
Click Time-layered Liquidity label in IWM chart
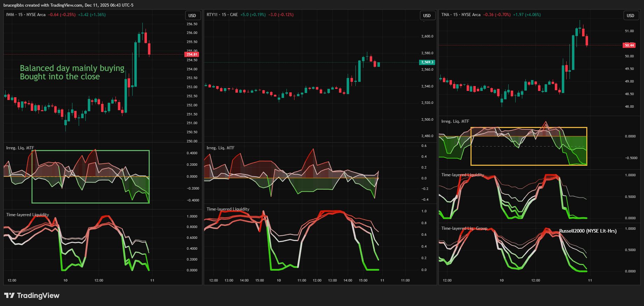[27, 215]
